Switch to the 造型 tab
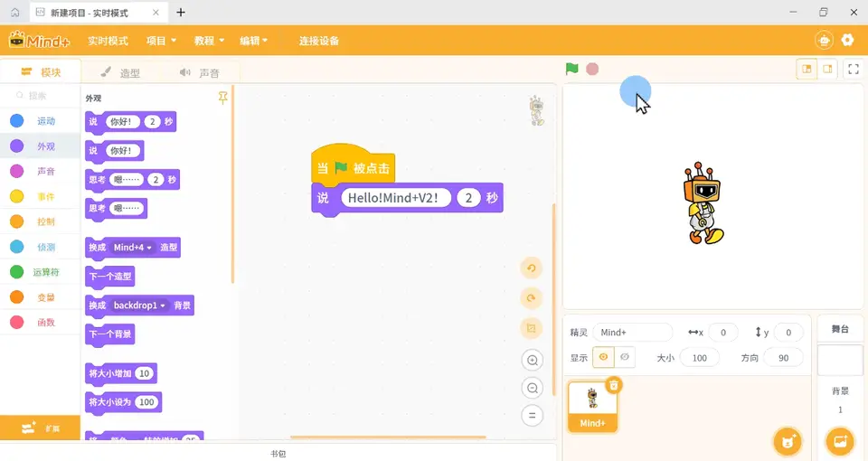This screenshot has height=461, width=868. tap(120, 72)
